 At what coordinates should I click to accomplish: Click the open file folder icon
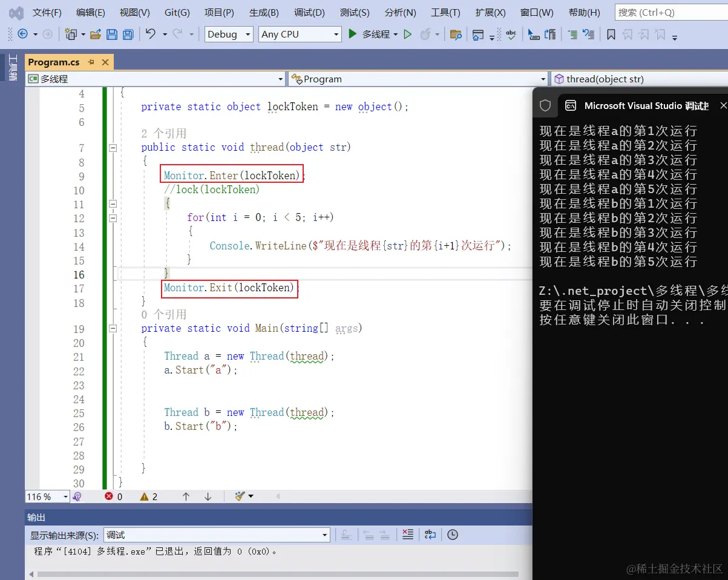click(95, 35)
